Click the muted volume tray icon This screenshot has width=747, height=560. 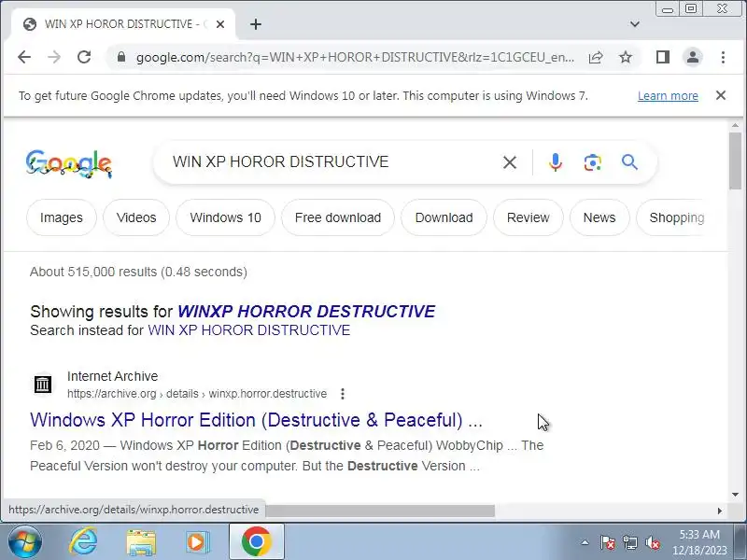(x=652, y=542)
